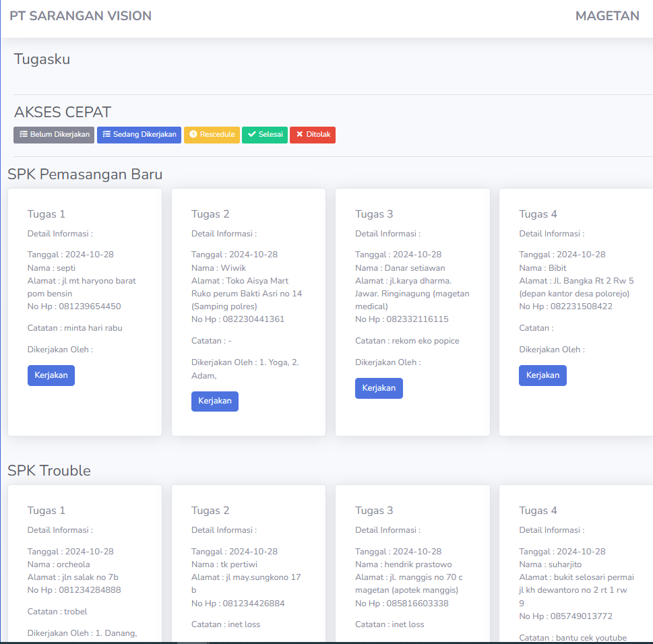
Task: Click 'Dikerjakan Oleh : 1. Danang,' text
Action: 82,633
